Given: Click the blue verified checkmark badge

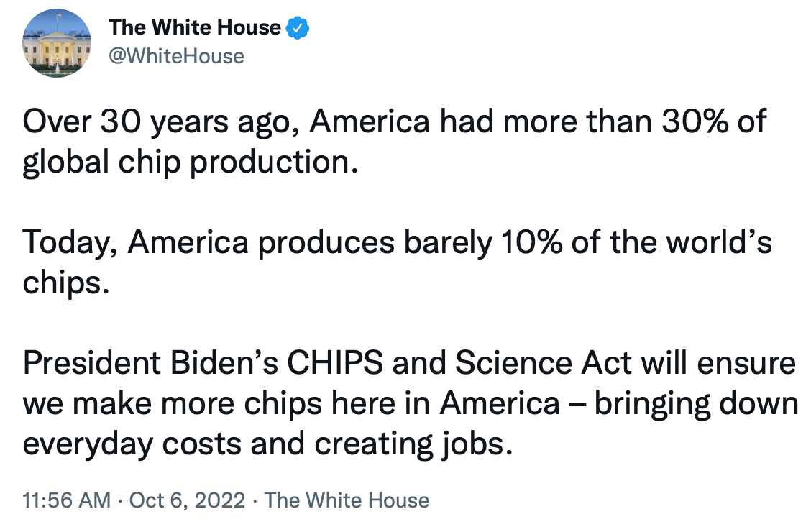Looking at the screenshot, I should (x=298, y=28).
